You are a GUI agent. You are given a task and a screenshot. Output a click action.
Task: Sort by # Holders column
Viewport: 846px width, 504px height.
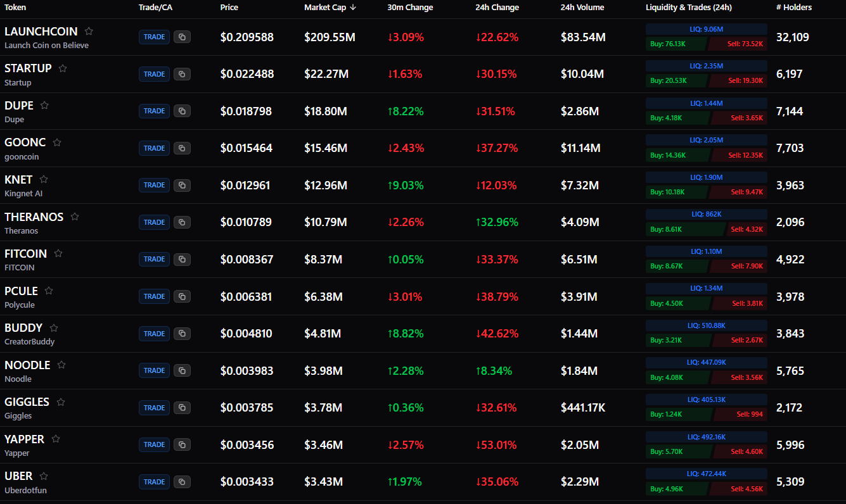(794, 8)
